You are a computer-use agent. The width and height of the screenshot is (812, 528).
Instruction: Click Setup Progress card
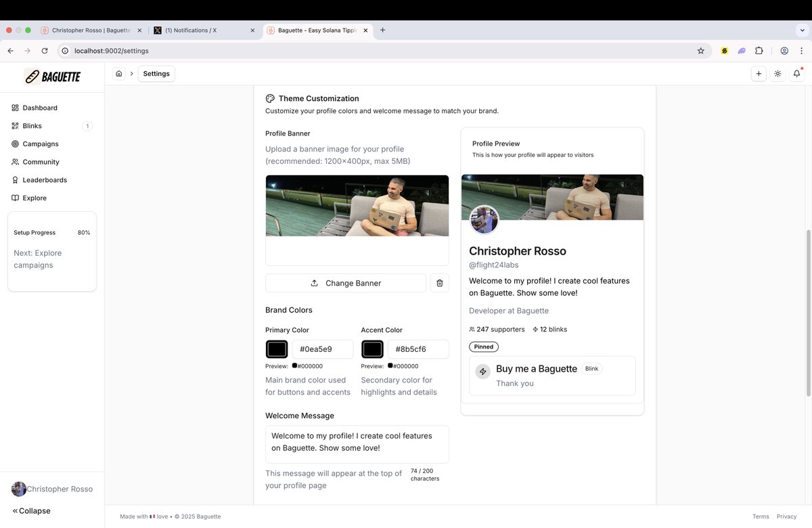point(52,251)
